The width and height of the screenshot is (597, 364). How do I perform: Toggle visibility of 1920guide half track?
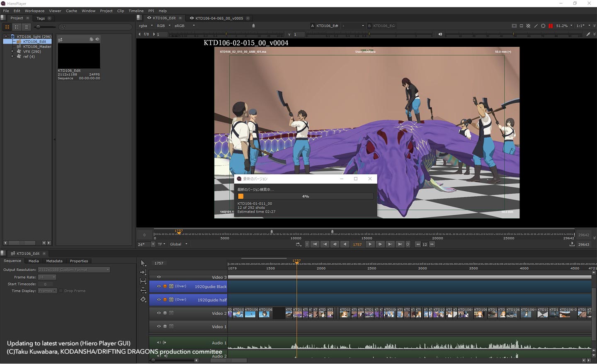pyautogui.click(x=159, y=299)
